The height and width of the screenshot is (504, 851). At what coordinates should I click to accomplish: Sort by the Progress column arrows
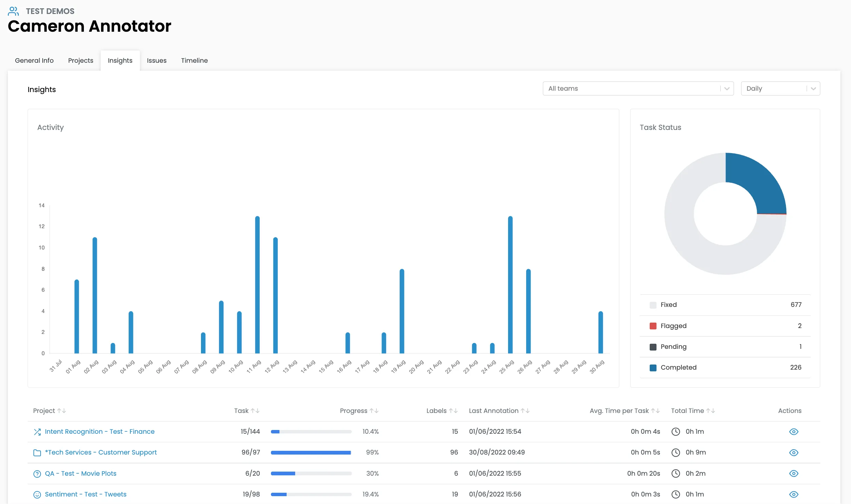tap(374, 411)
